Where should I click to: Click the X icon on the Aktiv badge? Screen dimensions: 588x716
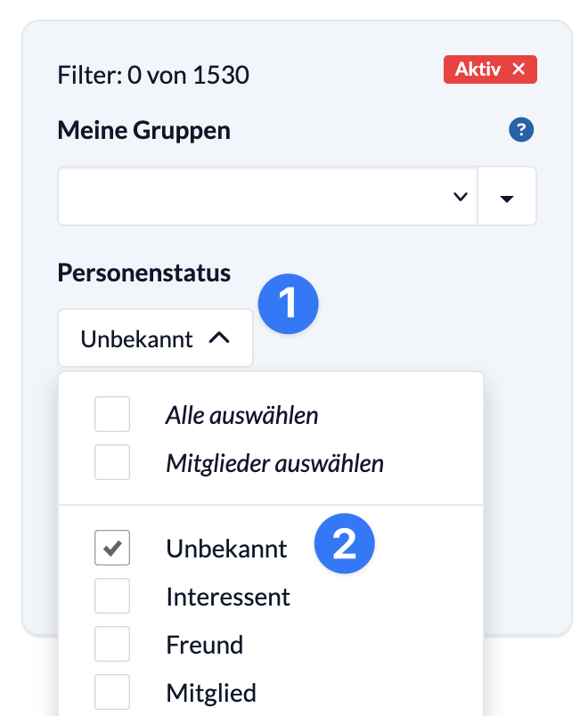[x=519, y=69]
